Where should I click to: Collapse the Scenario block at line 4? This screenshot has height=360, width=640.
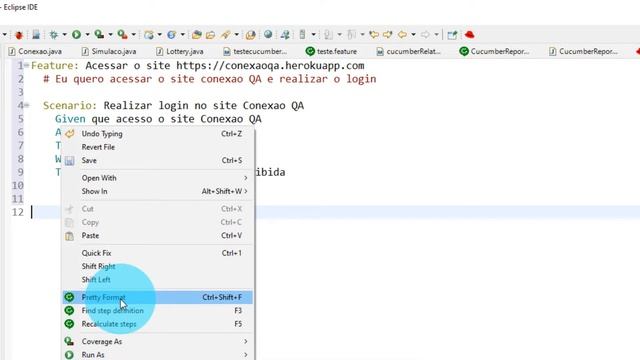coord(27,105)
